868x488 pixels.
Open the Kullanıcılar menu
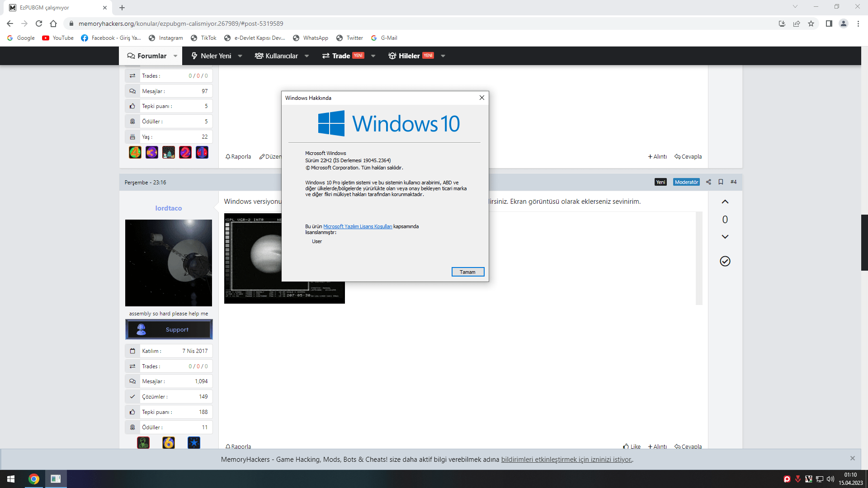tap(276, 56)
